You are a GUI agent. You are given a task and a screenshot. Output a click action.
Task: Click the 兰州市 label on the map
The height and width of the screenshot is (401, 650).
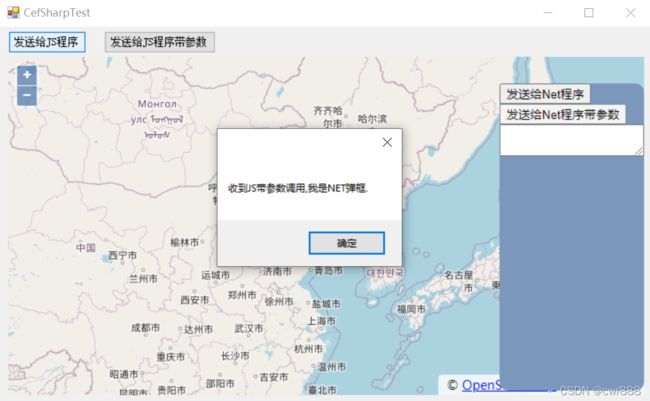click(143, 278)
